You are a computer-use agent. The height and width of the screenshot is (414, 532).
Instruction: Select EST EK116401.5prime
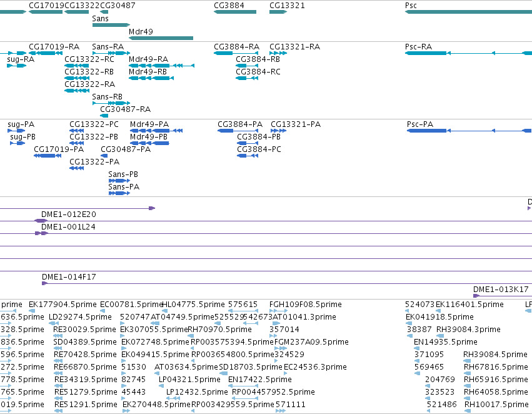pos(469,305)
